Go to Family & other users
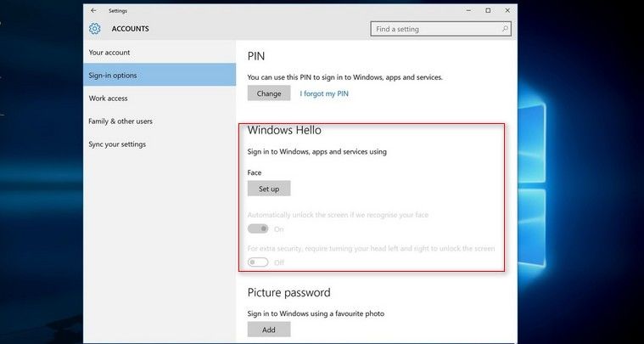This screenshot has width=644, height=344. click(160, 121)
